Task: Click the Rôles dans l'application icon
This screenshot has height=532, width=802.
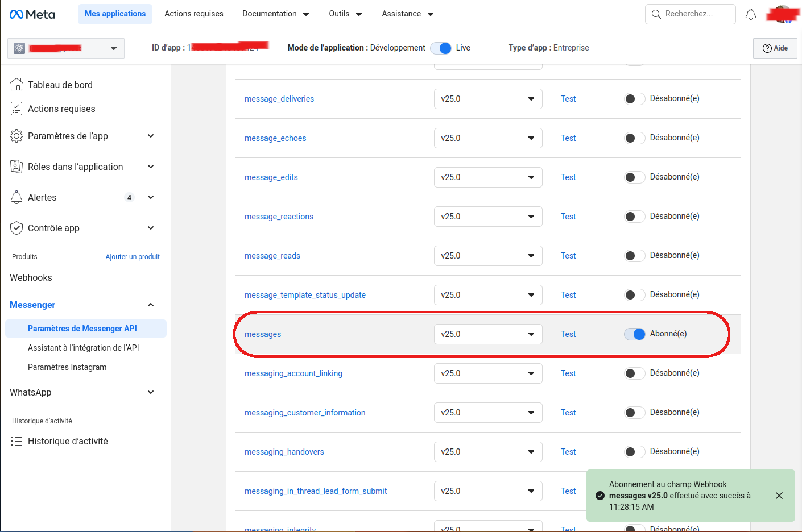Action: 16,167
